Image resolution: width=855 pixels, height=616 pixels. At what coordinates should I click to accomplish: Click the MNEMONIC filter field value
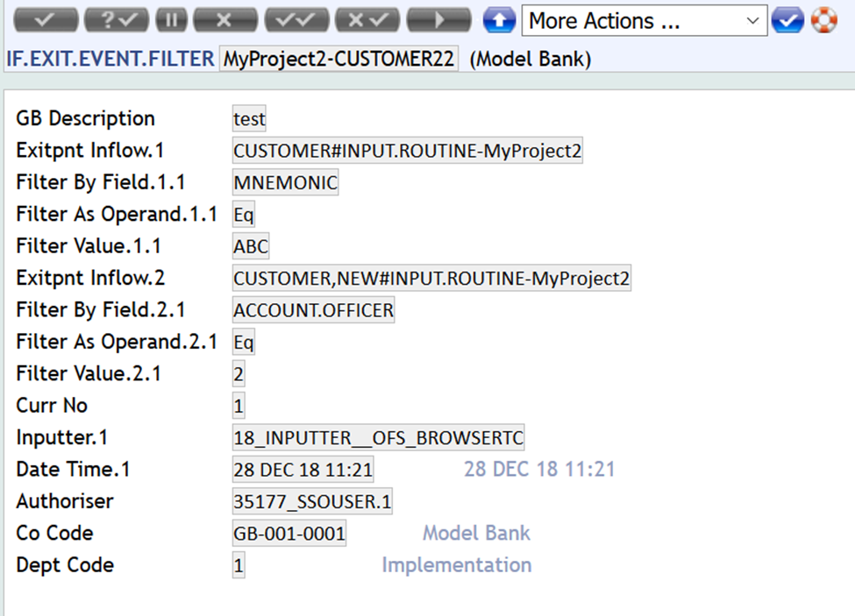[285, 182]
